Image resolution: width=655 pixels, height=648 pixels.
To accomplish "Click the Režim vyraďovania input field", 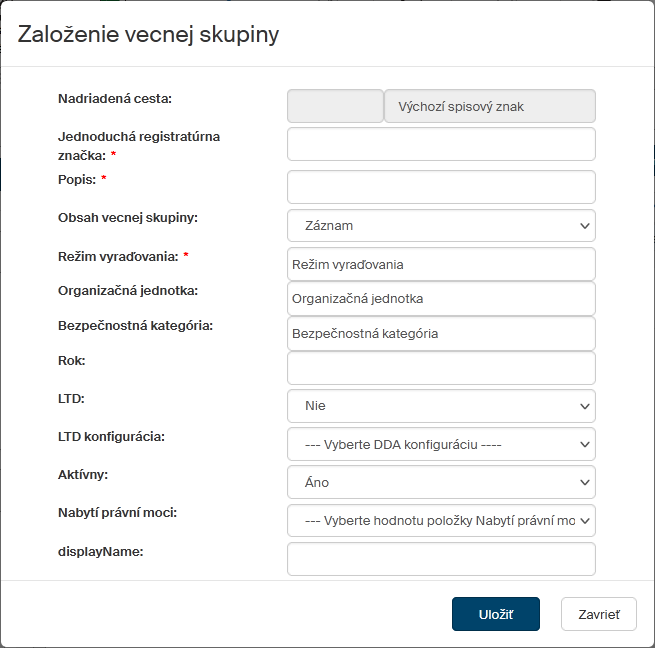I will pyautogui.click(x=441, y=265).
